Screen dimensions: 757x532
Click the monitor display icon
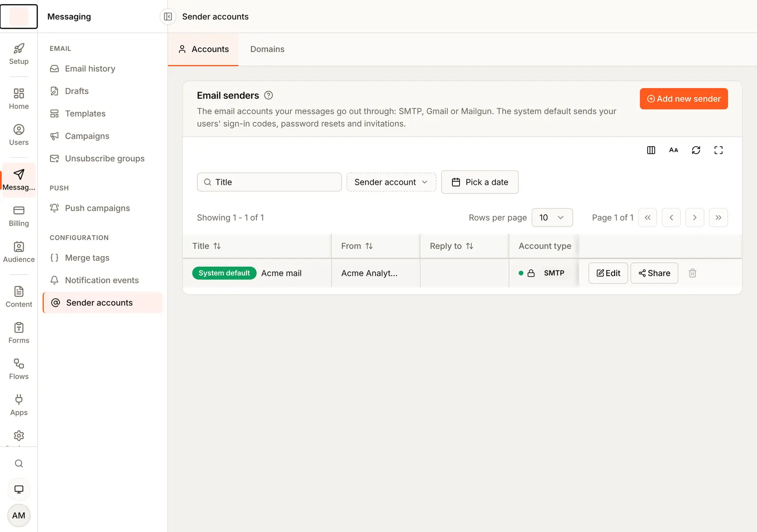click(19, 489)
